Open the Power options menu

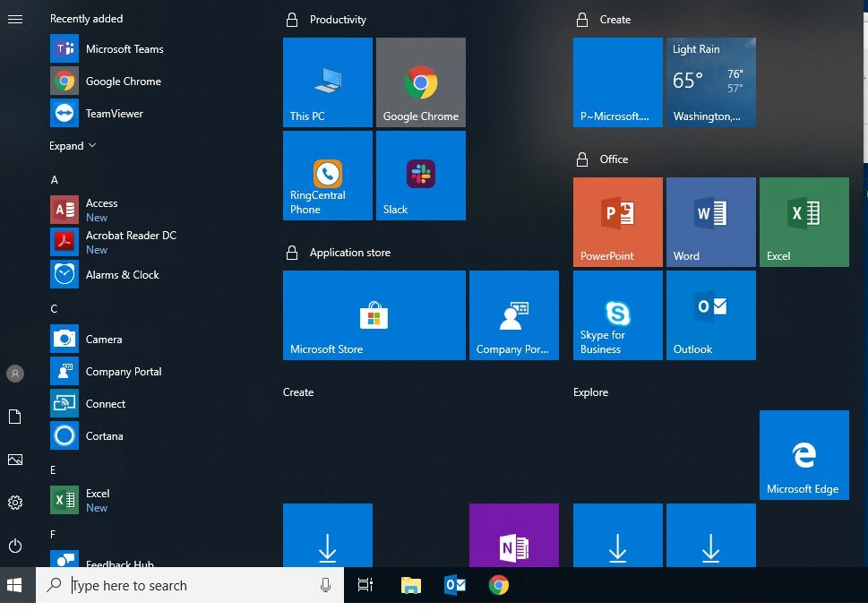click(15, 546)
